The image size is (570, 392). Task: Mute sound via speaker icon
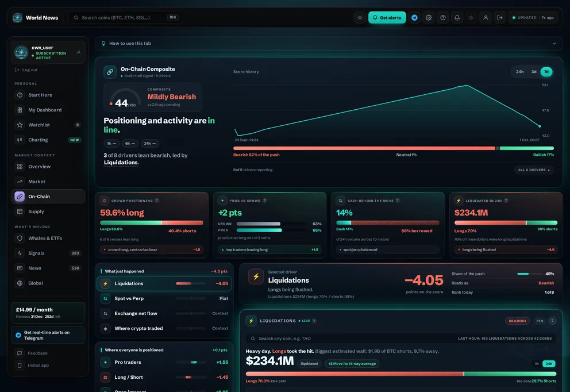[471, 17]
